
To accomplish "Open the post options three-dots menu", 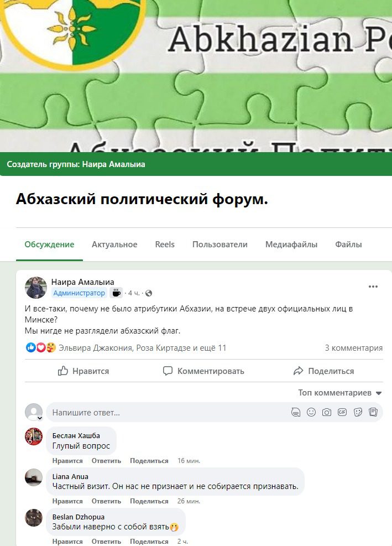I will pyautogui.click(x=373, y=287).
